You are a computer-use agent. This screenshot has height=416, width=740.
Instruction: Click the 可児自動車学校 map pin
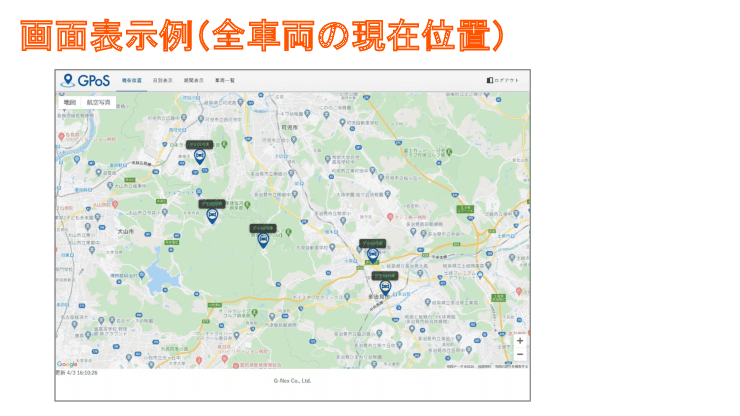[342, 123]
